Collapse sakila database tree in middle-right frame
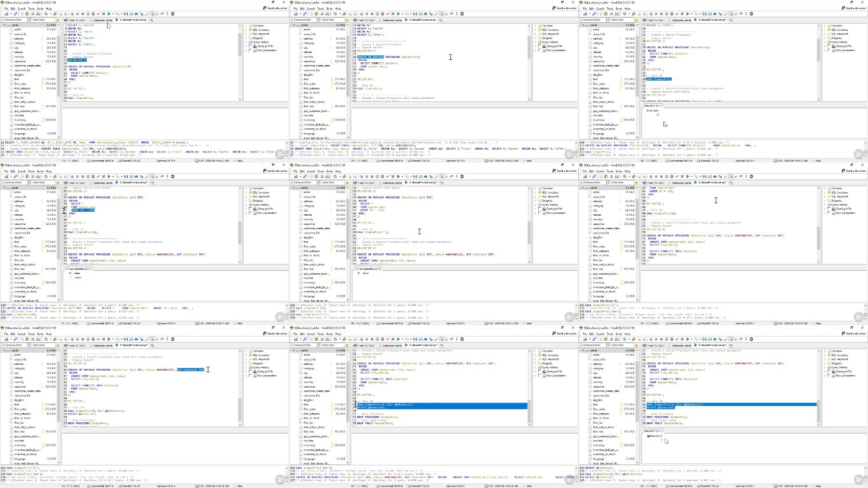 [x=583, y=188]
